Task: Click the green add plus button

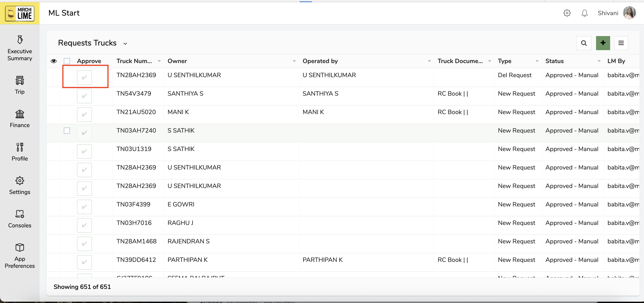Action: pos(603,43)
